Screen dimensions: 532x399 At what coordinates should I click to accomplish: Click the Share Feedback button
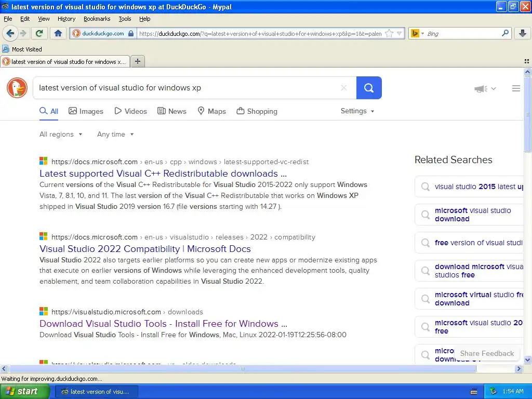pyautogui.click(x=487, y=353)
